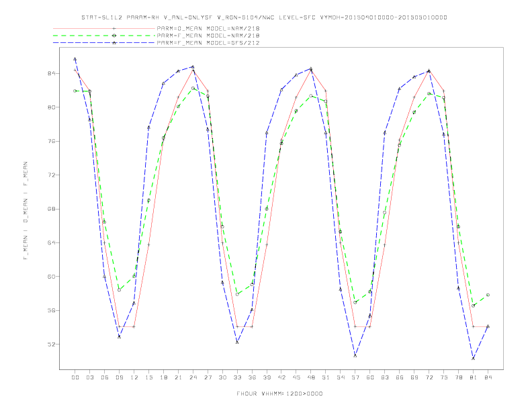The height and width of the screenshot is (411, 532).
Task: Click x-axis tick label 54
Action: 341,377
